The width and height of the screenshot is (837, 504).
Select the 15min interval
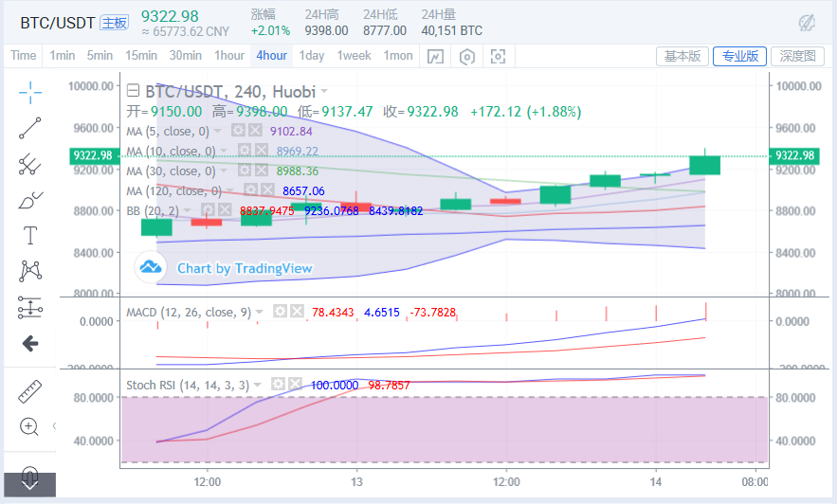pyautogui.click(x=141, y=56)
